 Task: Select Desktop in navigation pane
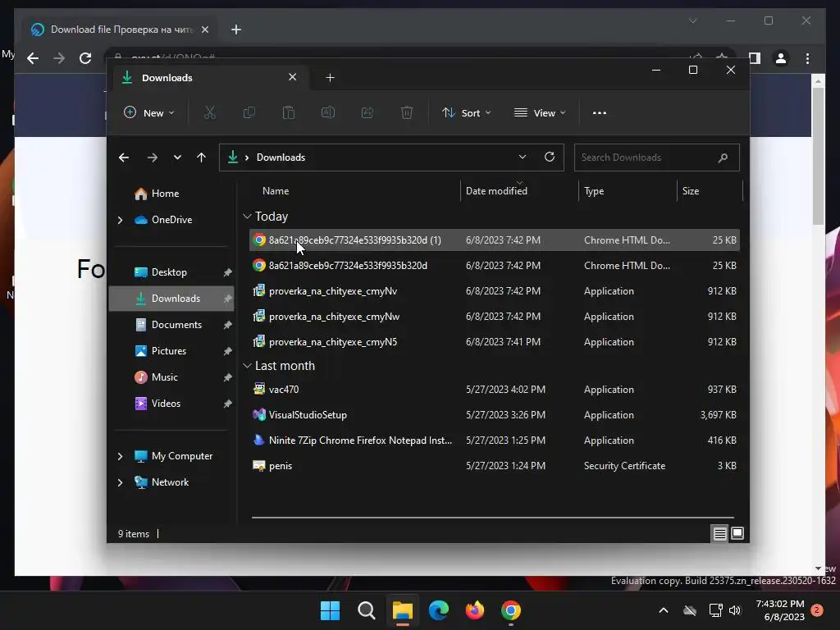pos(171,272)
